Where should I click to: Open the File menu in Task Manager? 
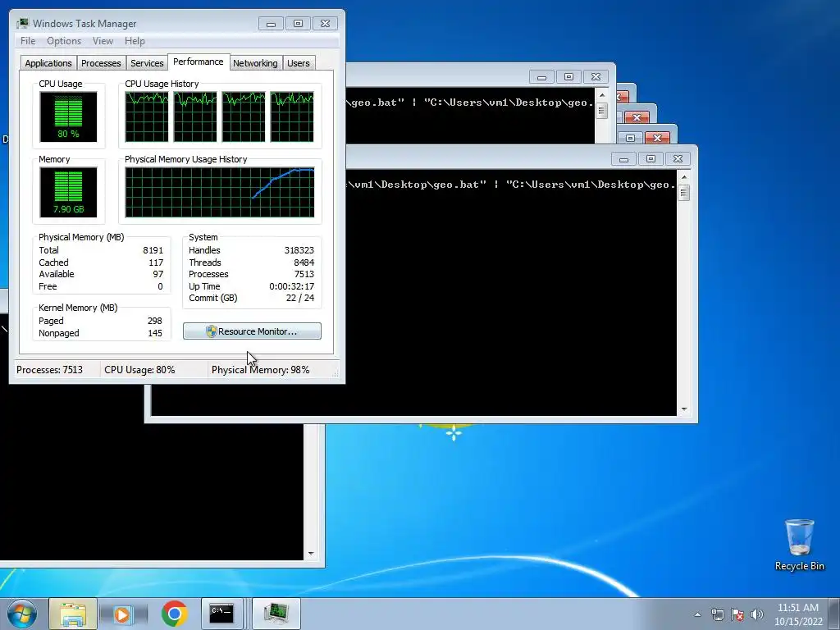28,41
